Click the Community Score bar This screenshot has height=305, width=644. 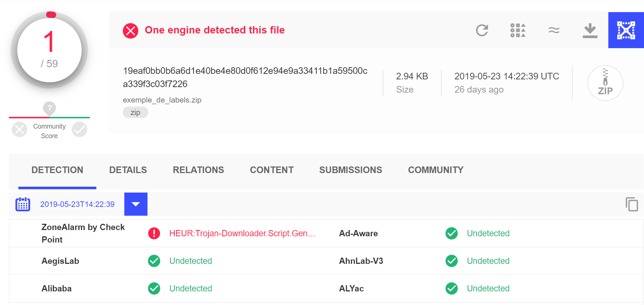pos(49,118)
